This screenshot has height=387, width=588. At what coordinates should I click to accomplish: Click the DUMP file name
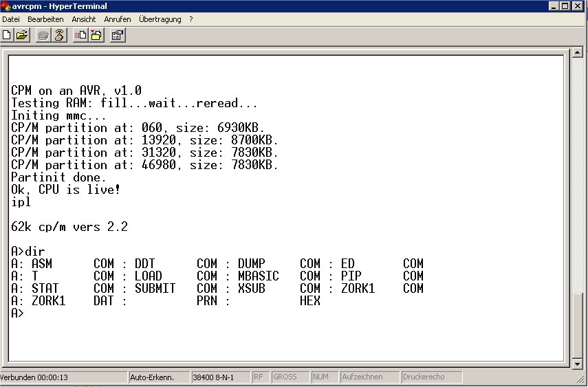coord(251,263)
